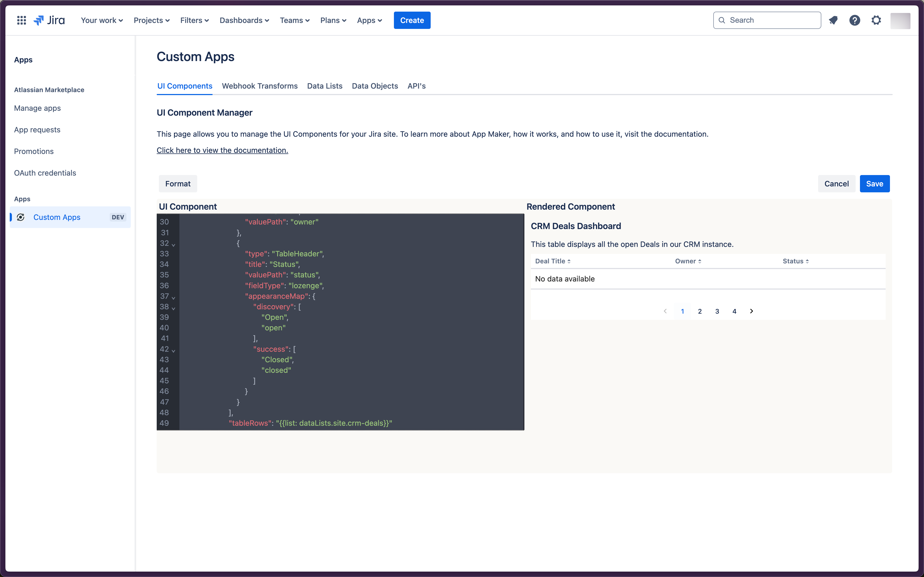This screenshot has height=577, width=924.
Task: Open the Atlassian Marketplace section
Action: [49, 90]
